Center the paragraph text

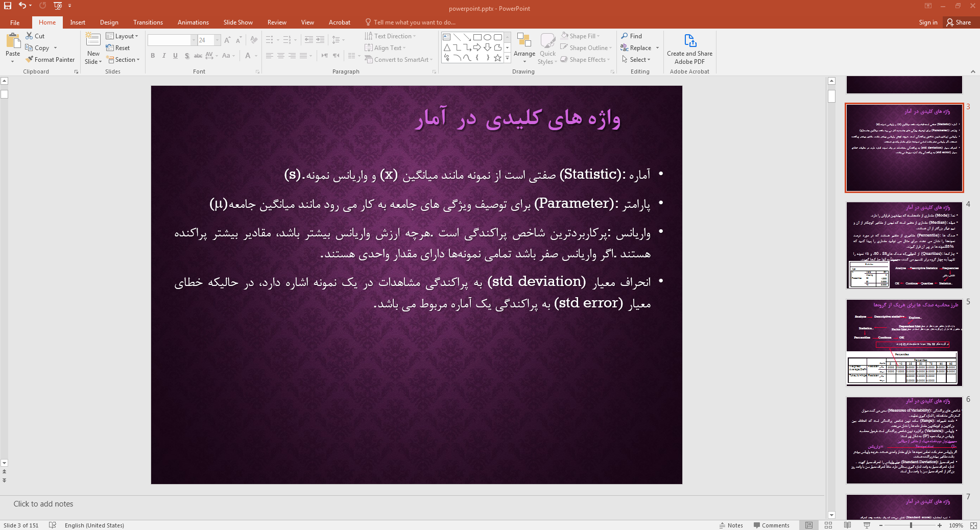[x=281, y=55]
